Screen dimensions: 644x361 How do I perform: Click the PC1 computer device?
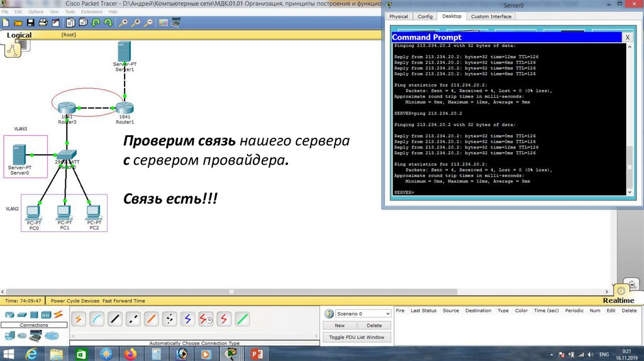coord(64,213)
